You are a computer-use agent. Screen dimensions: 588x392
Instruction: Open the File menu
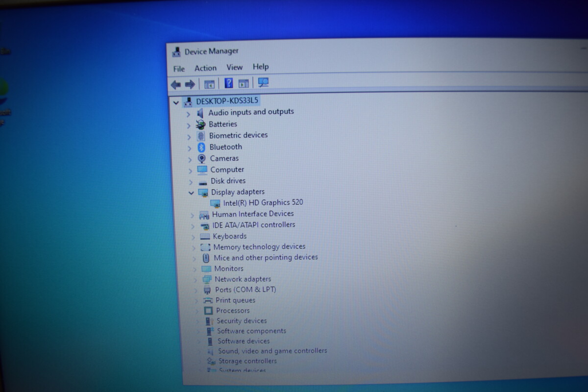pos(179,69)
